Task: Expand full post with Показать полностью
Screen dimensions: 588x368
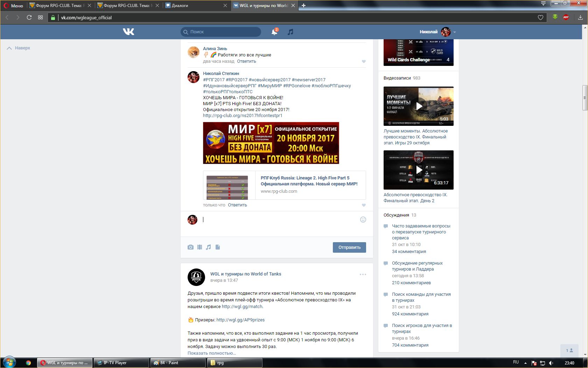Action: click(212, 353)
